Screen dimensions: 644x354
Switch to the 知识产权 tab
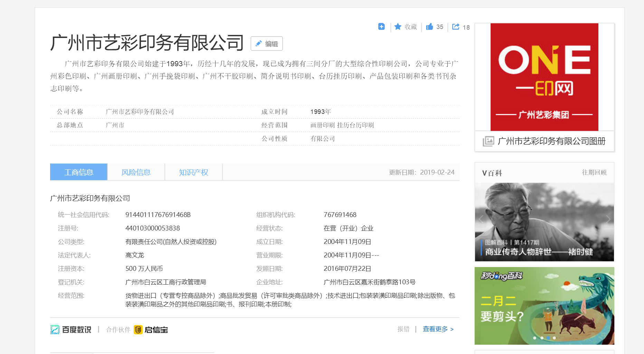[x=193, y=172]
